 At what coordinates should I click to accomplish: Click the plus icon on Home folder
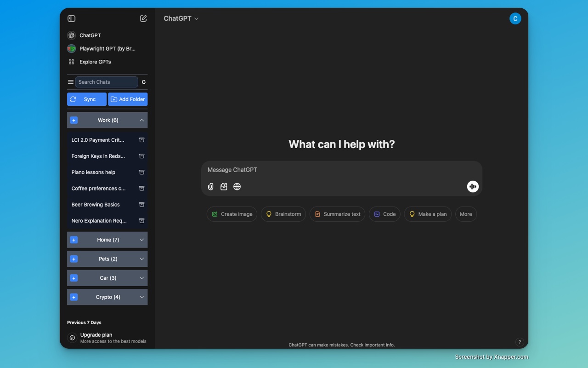74,240
